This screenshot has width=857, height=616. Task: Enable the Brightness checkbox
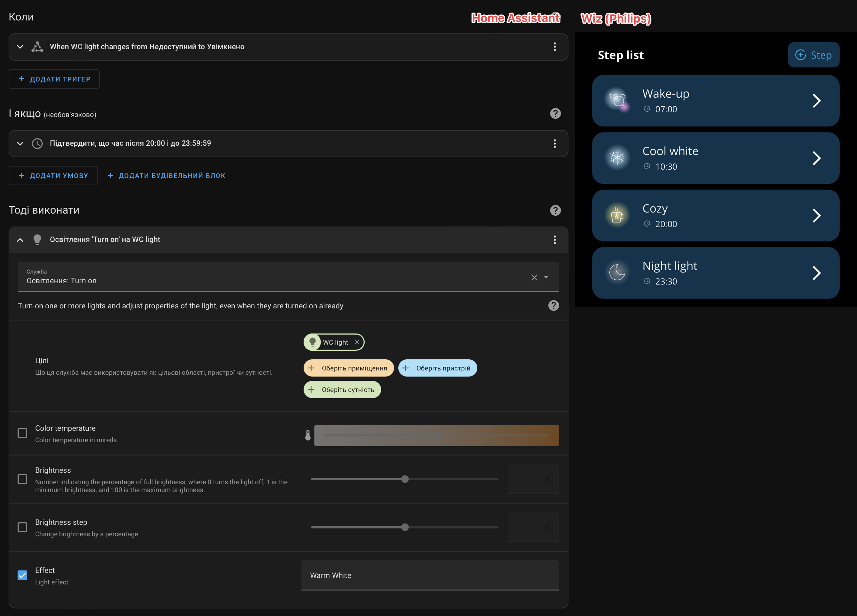[23, 479]
